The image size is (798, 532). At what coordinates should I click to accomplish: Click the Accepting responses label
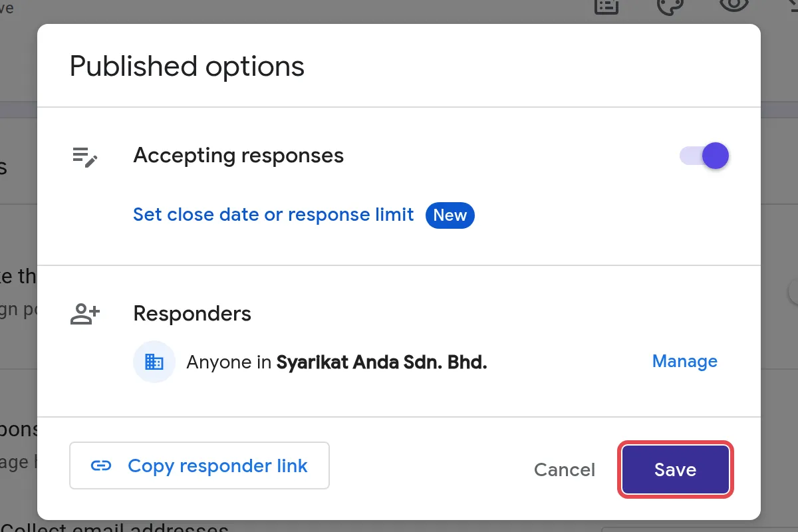pyautogui.click(x=239, y=156)
